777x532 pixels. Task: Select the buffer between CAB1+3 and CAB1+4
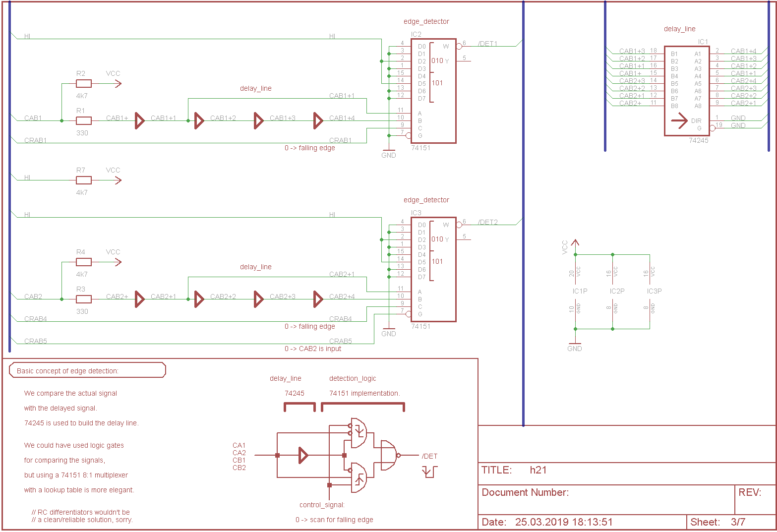click(x=318, y=120)
